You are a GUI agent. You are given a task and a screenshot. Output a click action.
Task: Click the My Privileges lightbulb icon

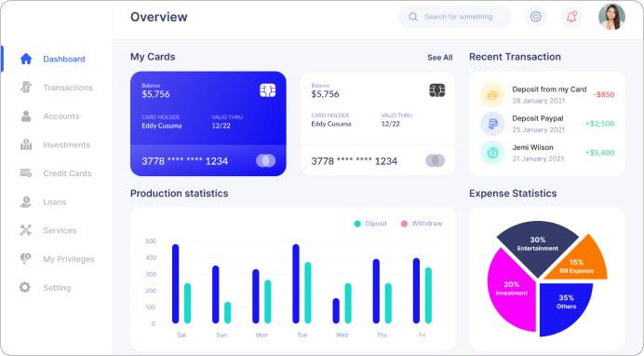point(25,259)
